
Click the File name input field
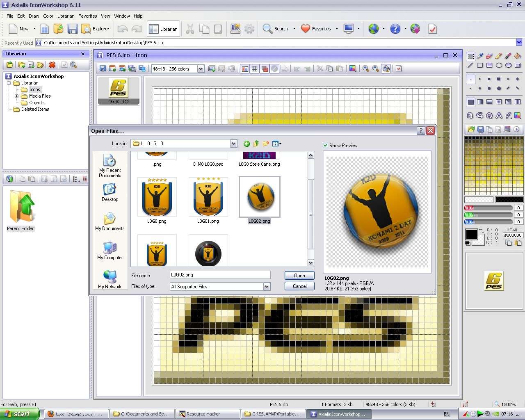[220, 275]
